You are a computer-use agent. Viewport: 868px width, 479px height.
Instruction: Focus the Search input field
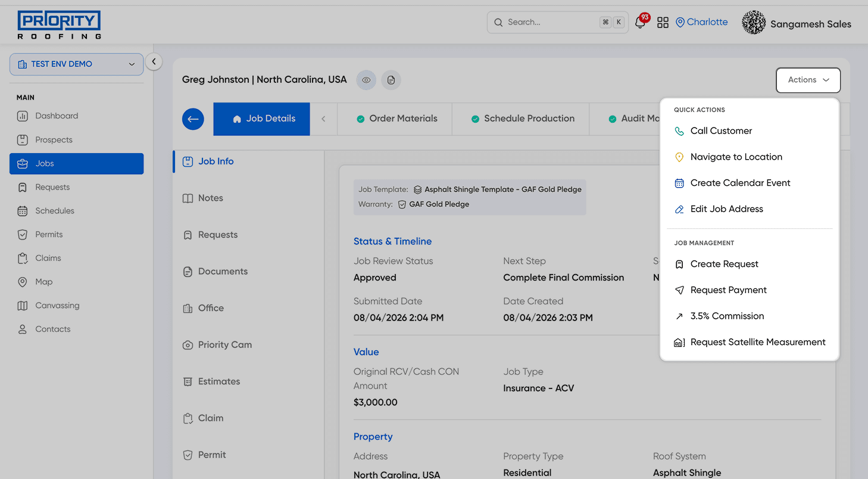tap(557, 23)
